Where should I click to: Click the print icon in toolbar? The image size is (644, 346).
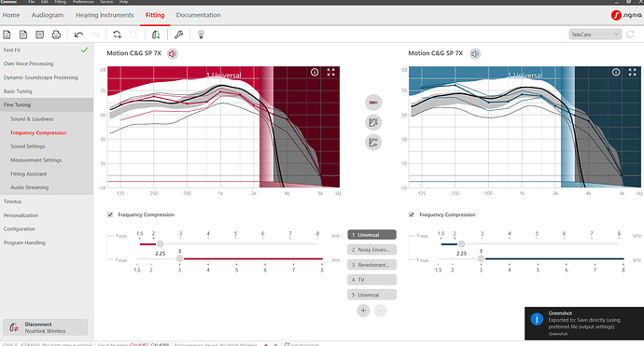56,35
